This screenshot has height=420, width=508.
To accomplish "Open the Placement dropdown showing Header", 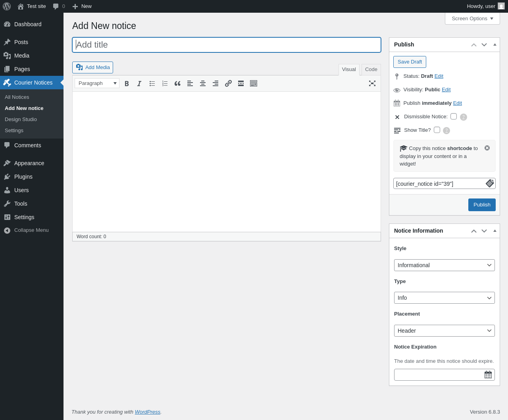I will click(444, 331).
